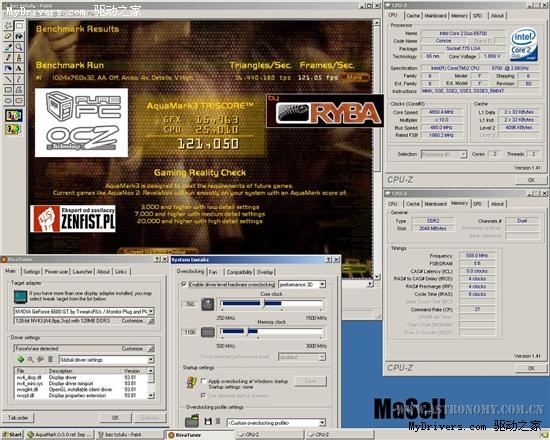Click the Core clock slider handle

[264, 303]
